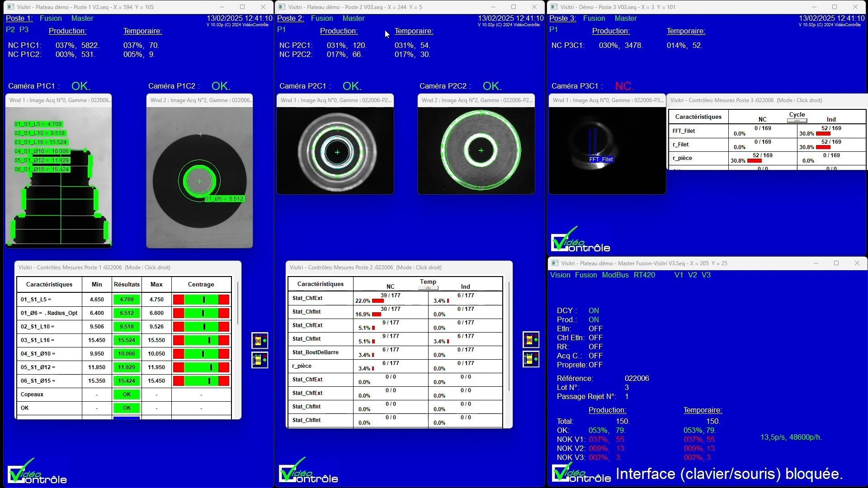This screenshot has width=868, height=488.
Task: Click the VidéoContrôle logo in Poste 1 window
Action: (37, 472)
